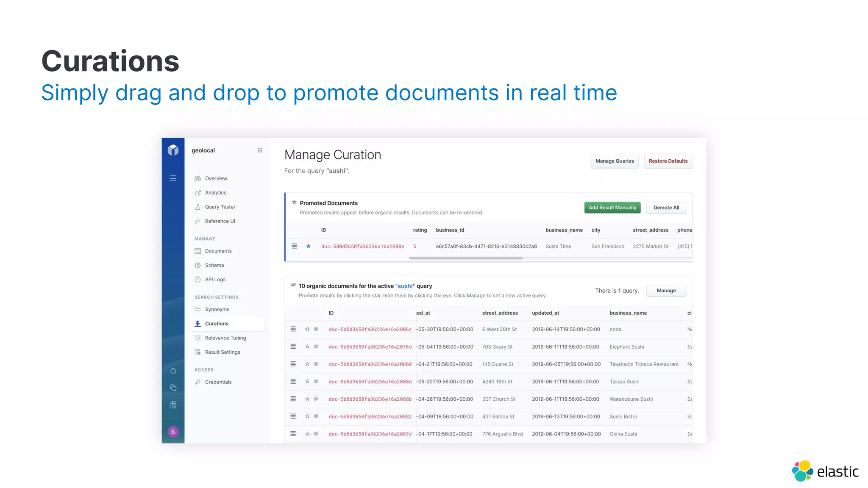868x488 pixels.
Task: Star the Takara Sushi row
Action: point(307,381)
